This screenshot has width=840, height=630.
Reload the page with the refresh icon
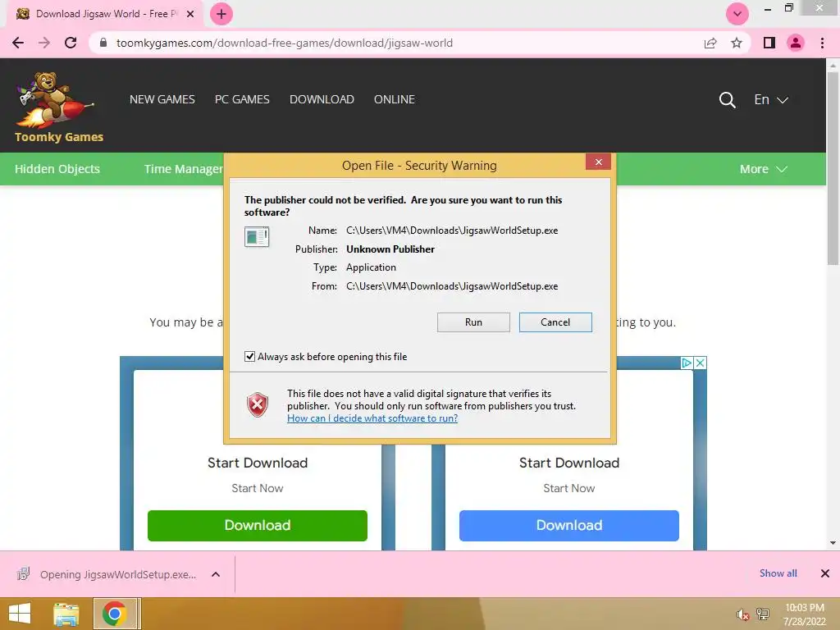tap(71, 43)
